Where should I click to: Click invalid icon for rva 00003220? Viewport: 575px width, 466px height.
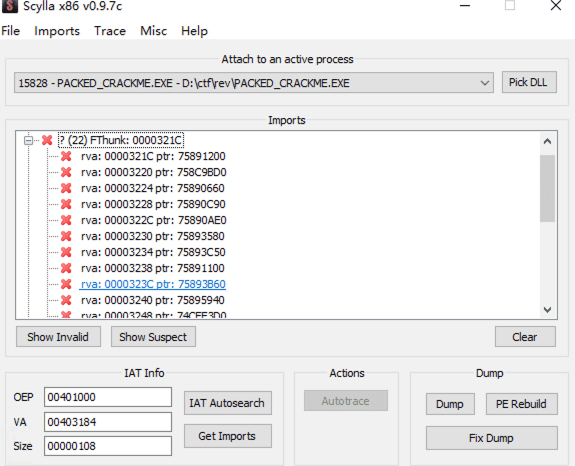coord(66,172)
